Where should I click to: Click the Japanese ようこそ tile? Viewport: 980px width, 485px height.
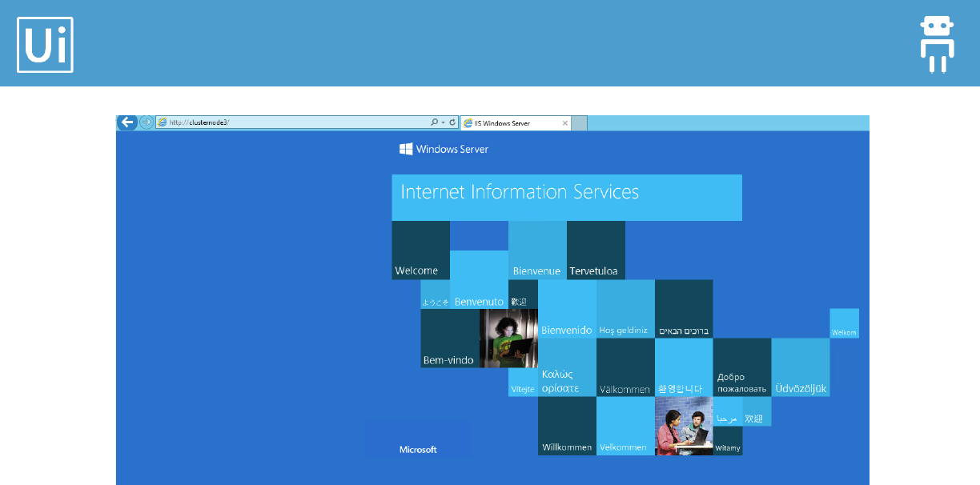coord(436,295)
